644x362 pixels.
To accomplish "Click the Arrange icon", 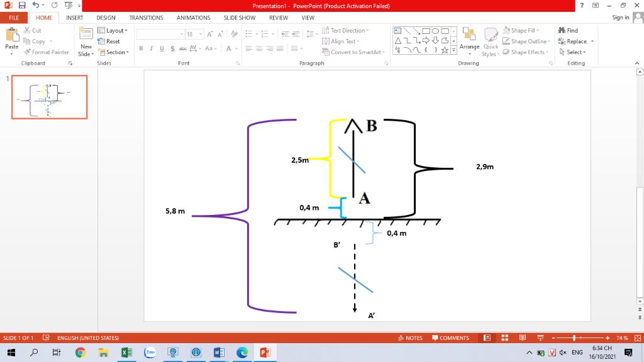I will point(469,41).
